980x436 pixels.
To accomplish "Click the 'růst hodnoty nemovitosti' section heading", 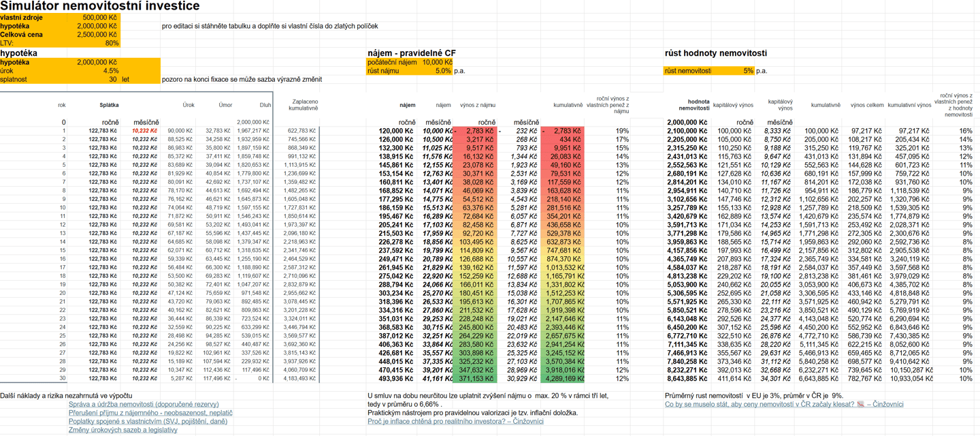I will (715, 53).
